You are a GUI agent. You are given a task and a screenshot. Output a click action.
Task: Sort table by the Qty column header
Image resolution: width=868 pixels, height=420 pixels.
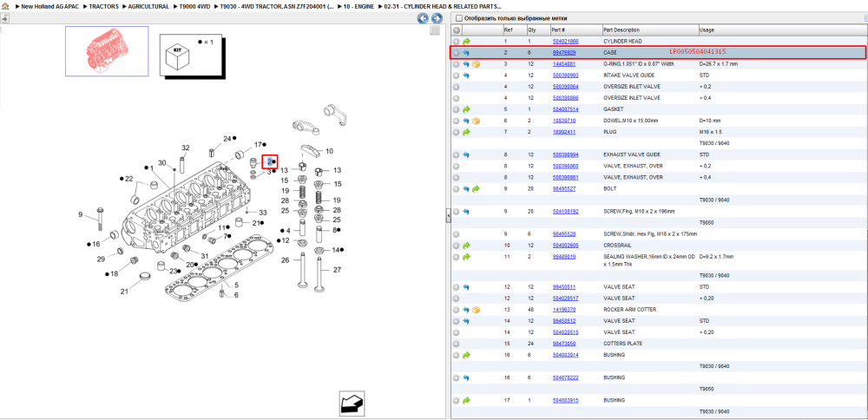click(x=532, y=30)
